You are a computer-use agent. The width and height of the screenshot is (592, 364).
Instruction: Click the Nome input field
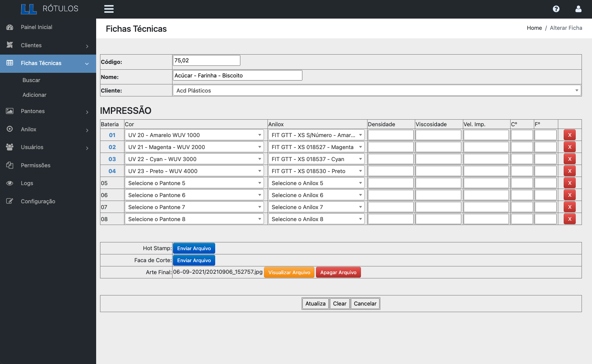237,76
